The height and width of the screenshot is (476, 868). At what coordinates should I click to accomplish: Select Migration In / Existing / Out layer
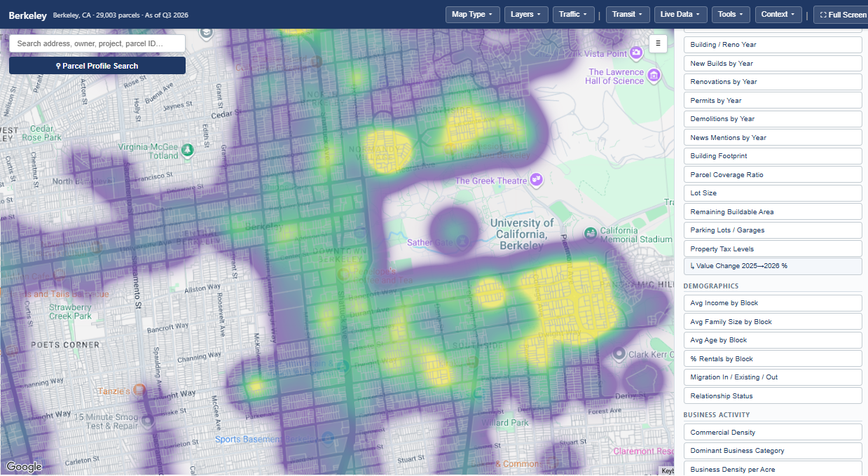[773, 377]
